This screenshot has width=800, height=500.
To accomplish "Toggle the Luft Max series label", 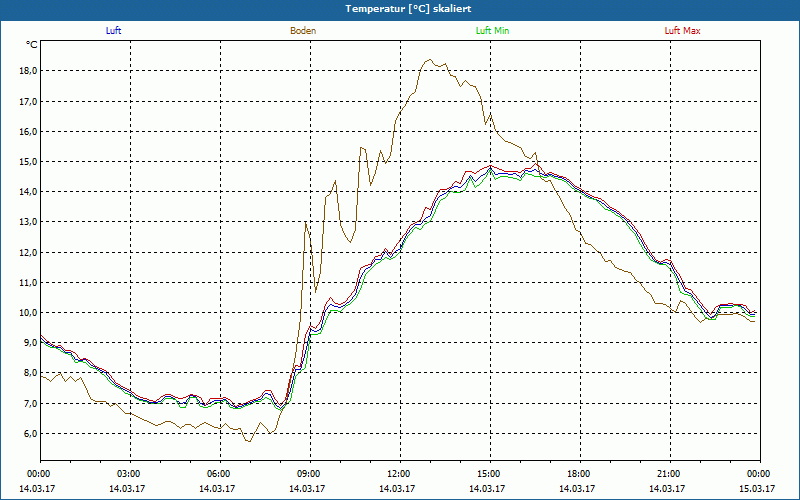I will click(x=683, y=31).
